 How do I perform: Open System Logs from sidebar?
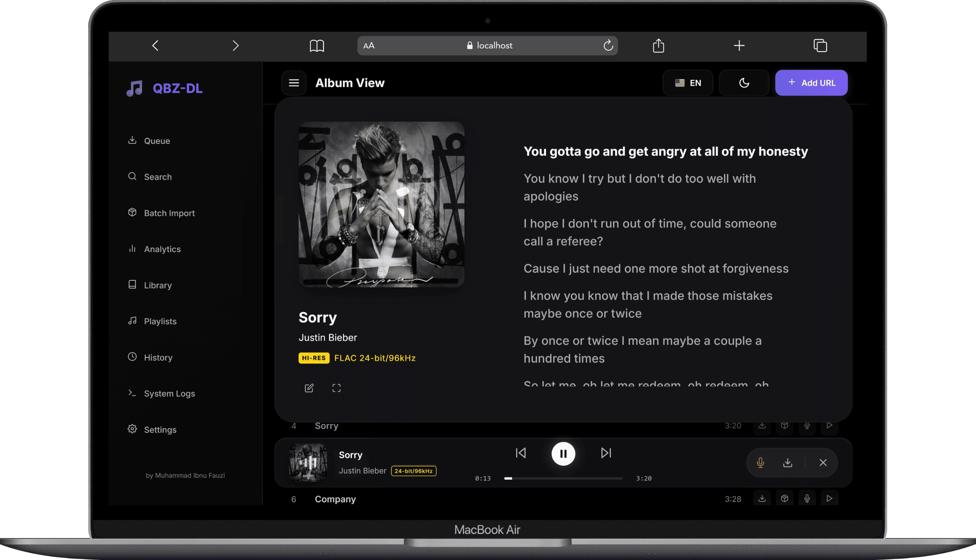(170, 393)
